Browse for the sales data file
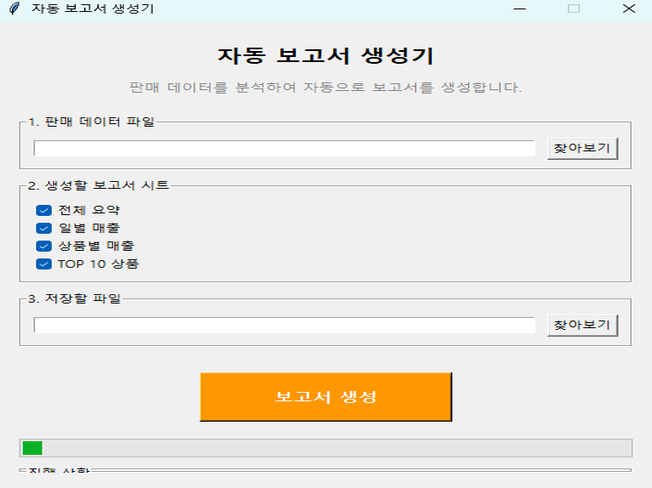The image size is (652, 488). (x=582, y=149)
